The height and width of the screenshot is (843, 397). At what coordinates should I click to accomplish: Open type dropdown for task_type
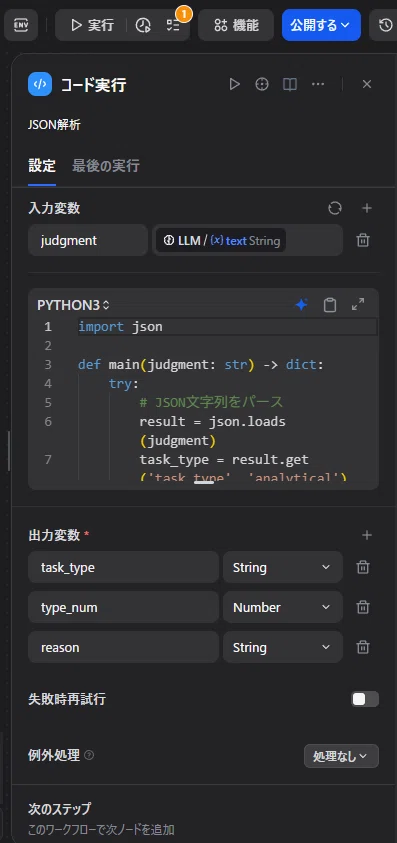(x=283, y=567)
